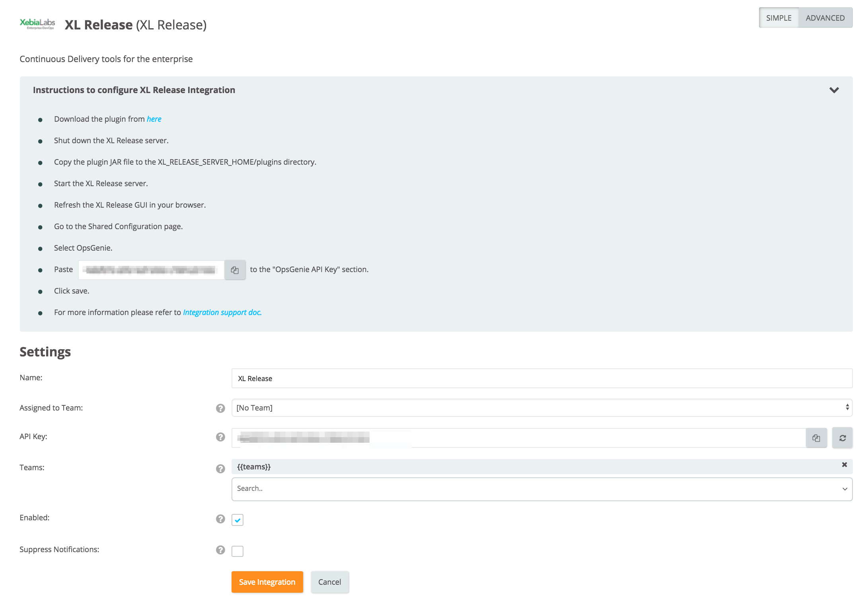The image size is (868, 611).
Task: Switch to the SIMPLE tab
Action: (x=778, y=18)
